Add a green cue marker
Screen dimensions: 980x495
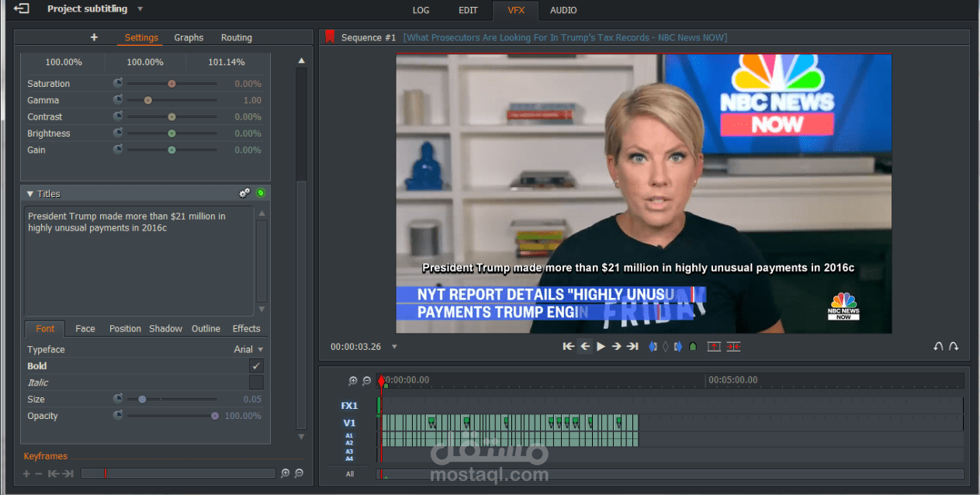pyautogui.click(x=693, y=347)
